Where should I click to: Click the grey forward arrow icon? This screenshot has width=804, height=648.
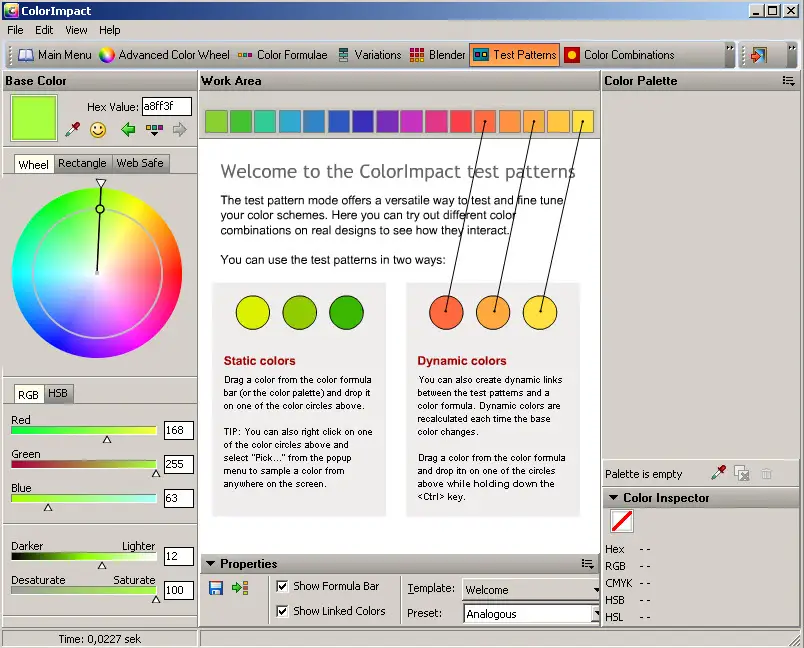pyautogui.click(x=179, y=129)
